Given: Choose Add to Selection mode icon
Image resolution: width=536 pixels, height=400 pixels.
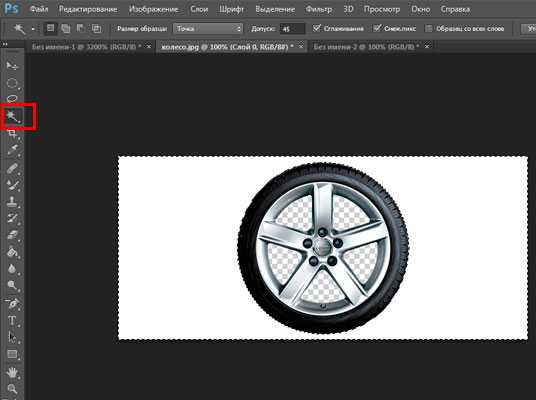Looking at the screenshot, I should (65, 29).
